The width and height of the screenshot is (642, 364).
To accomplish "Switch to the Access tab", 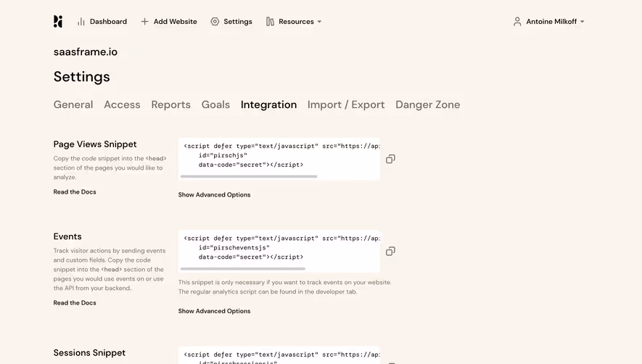I will point(122,104).
